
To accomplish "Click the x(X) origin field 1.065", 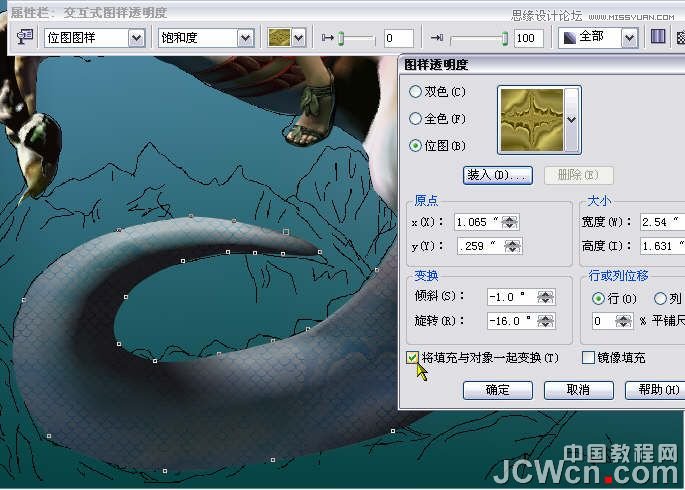I will [477, 222].
